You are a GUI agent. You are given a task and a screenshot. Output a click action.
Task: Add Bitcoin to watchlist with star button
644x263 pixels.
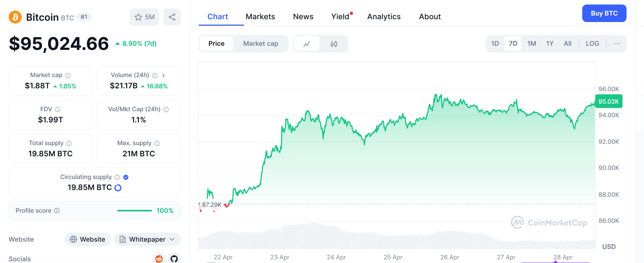[144, 17]
